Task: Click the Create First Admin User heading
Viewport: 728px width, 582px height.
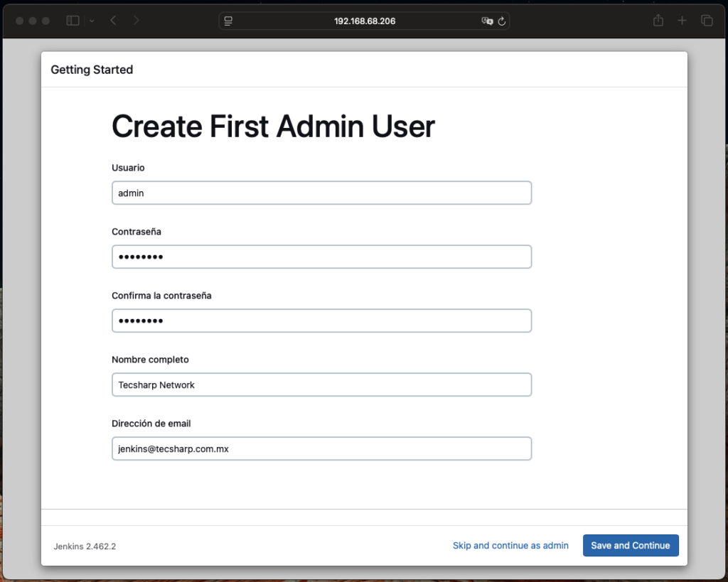Action: point(274,126)
